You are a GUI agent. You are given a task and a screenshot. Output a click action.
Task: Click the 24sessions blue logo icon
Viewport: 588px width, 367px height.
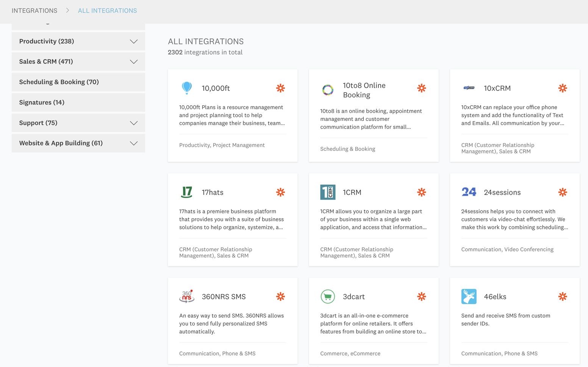pyautogui.click(x=469, y=192)
